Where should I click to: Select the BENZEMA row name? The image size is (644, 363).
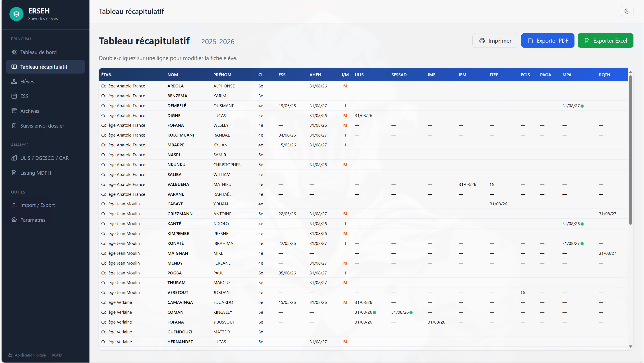coord(177,96)
